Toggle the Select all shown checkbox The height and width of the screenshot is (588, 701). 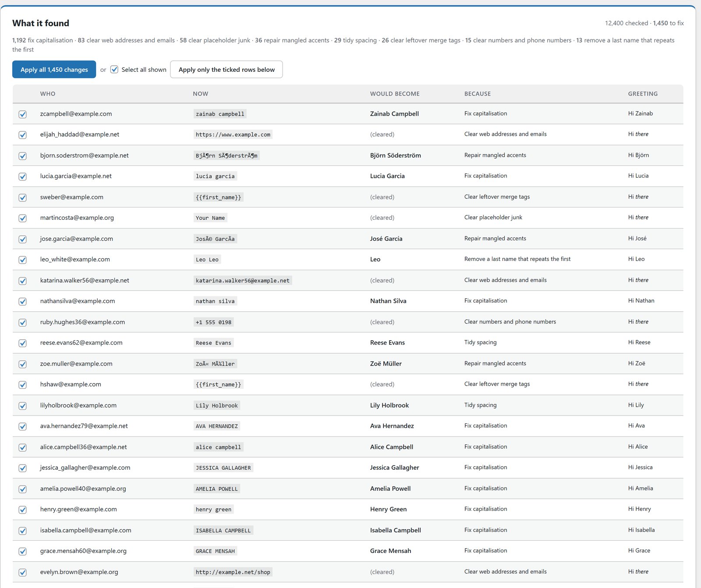pyautogui.click(x=114, y=69)
